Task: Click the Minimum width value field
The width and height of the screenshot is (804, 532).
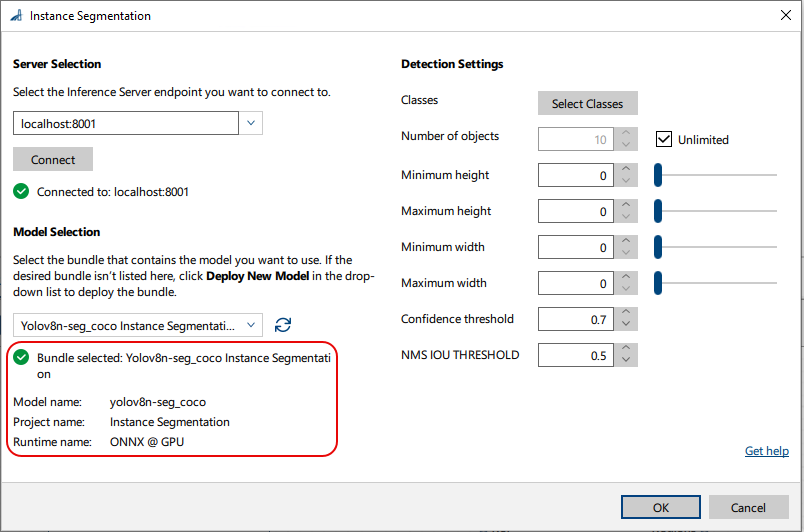Action: [x=575, y=247]
